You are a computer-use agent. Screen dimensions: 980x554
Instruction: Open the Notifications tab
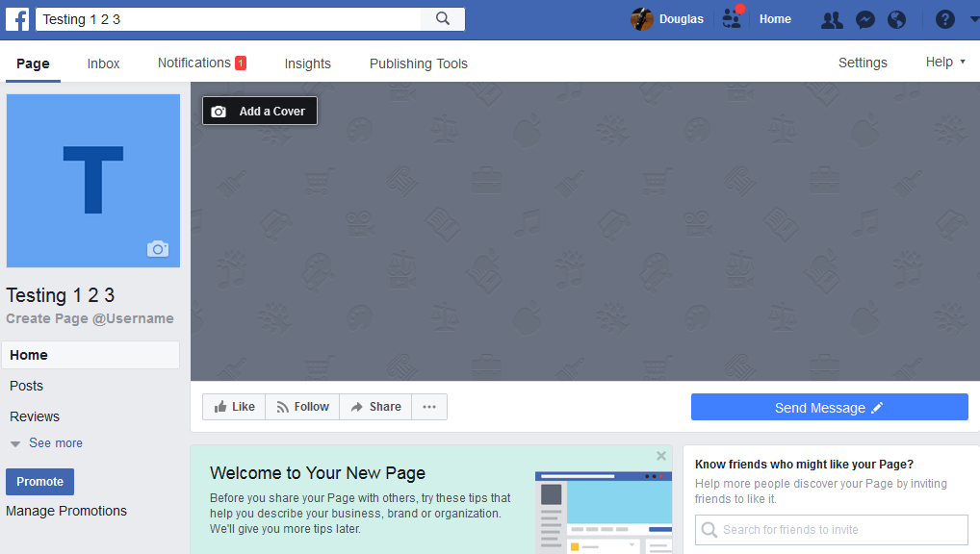[x=202, y=63]
